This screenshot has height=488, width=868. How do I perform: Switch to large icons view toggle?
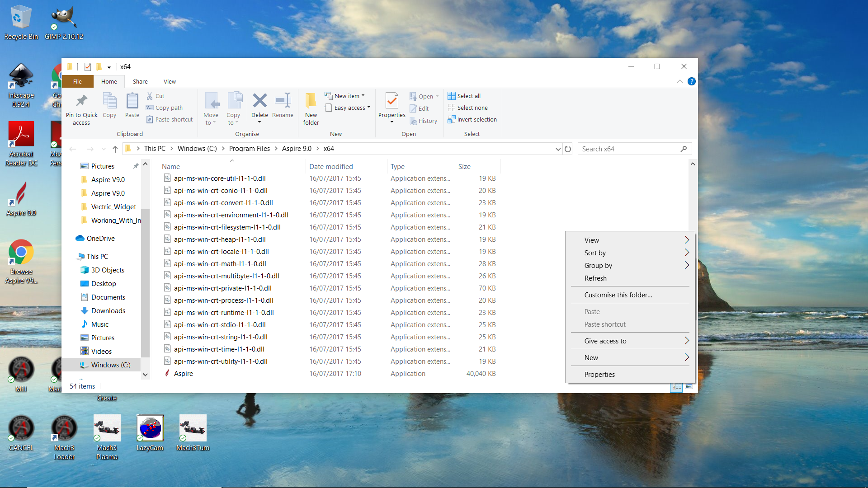tap(689, 387)
